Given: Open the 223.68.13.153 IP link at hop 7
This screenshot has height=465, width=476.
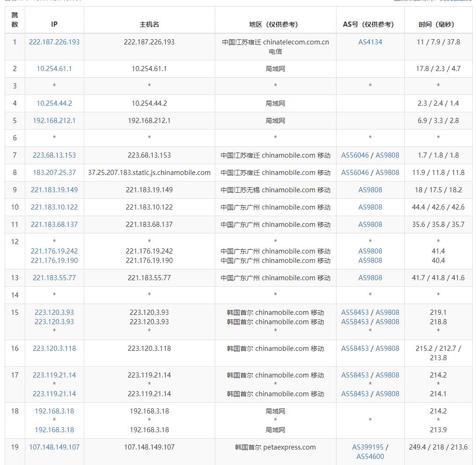Looking at the screenshot, I should pyautogui.click(x=54, y=155).
